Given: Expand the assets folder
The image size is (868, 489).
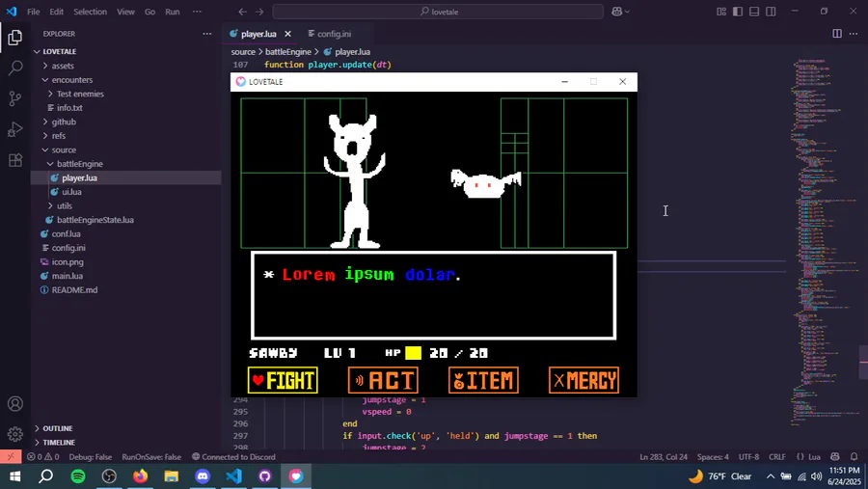Looking at the screenshot, I should (x=63, y=66).
